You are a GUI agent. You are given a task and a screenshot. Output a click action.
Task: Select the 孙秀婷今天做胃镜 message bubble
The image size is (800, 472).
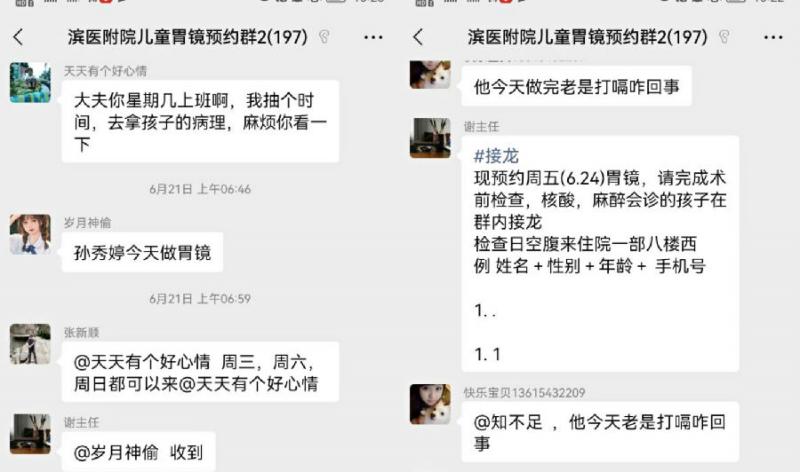pos(142,252)
